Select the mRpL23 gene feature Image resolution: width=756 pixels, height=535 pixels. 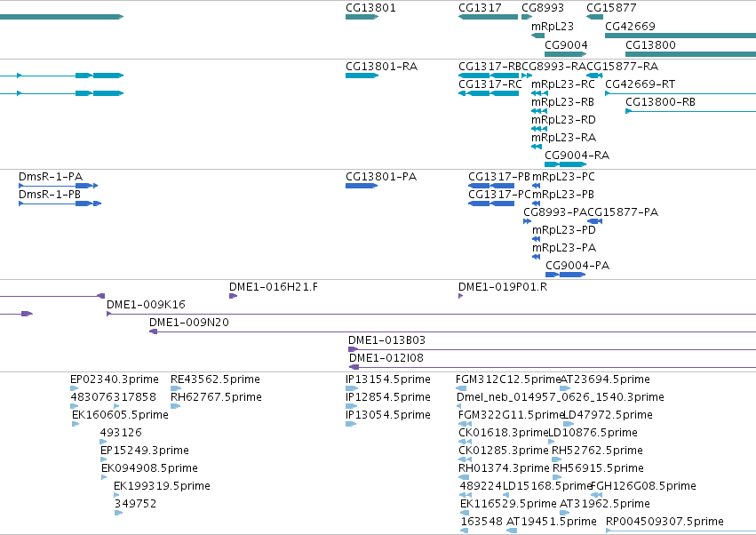coord(538,36)
